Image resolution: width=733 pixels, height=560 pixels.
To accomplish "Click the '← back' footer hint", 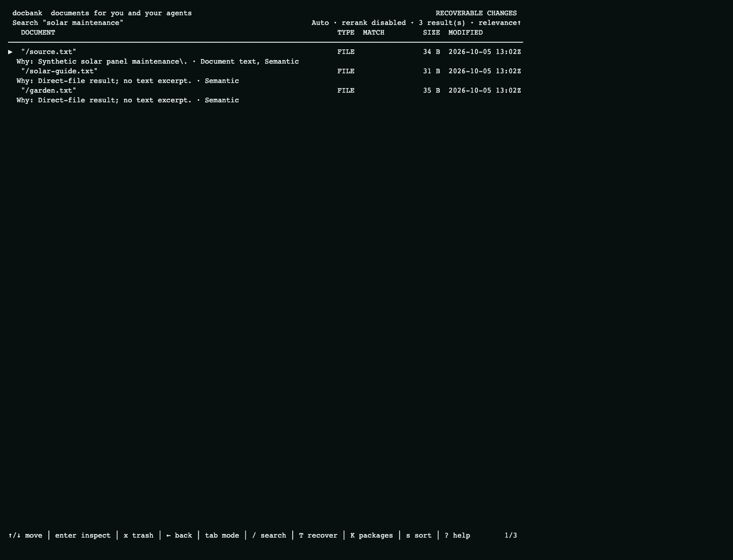I will [x=179, y=536].
